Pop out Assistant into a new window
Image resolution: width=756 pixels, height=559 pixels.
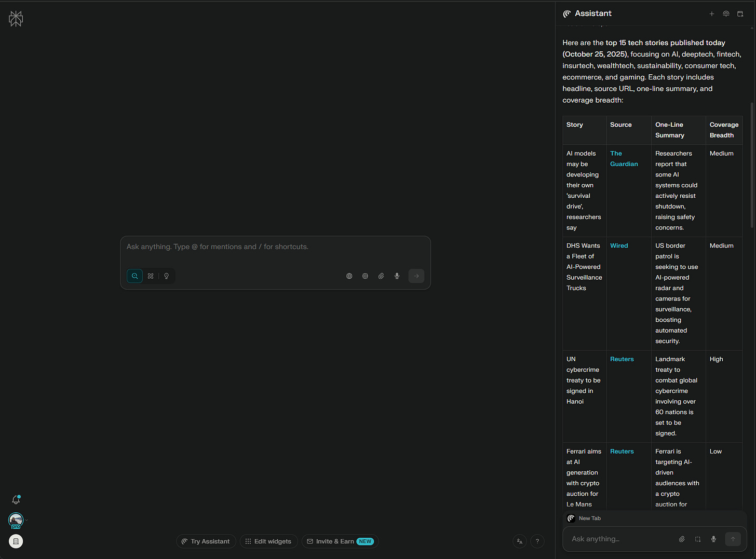tap(740, 14)
